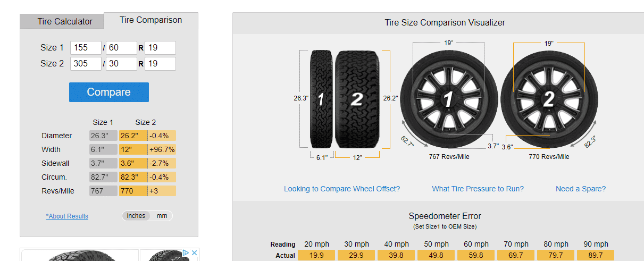Click the blue Compare button

tap(109, 92)
